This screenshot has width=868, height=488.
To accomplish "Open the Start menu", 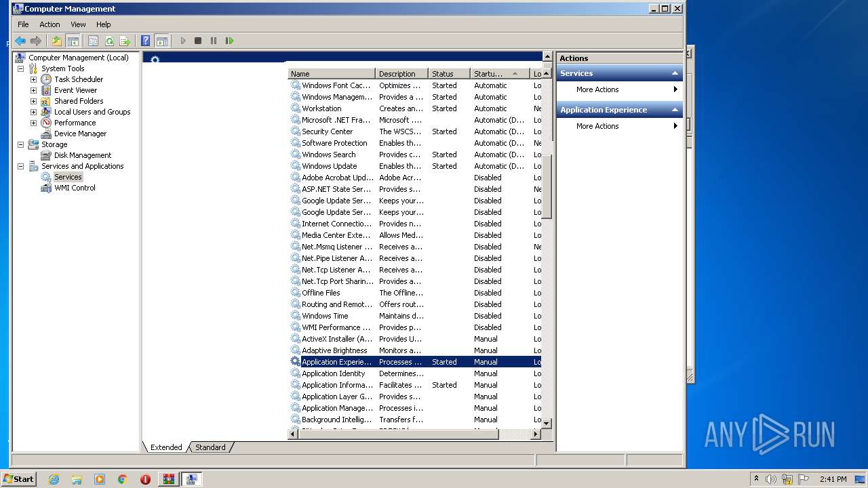I will pos(19,479).
